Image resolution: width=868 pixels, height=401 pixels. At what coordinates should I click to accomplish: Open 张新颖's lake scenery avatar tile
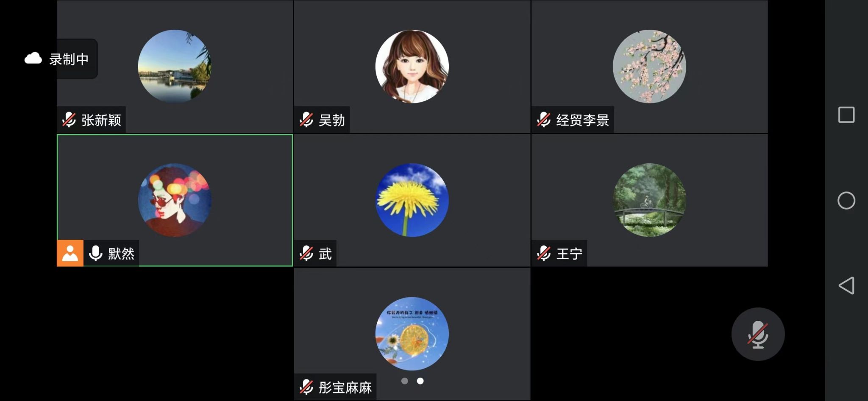pyautogui.click(x=175, y=66)
